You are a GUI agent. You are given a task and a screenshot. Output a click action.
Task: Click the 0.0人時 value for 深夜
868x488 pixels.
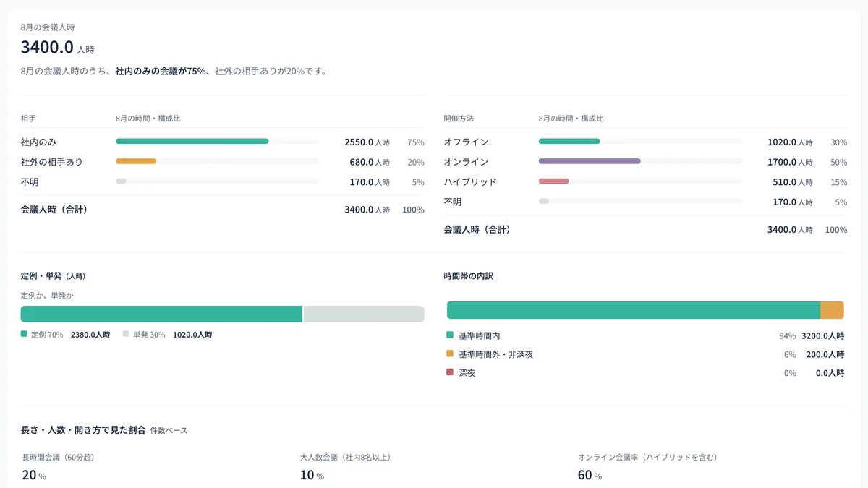(x=830, y=373)
